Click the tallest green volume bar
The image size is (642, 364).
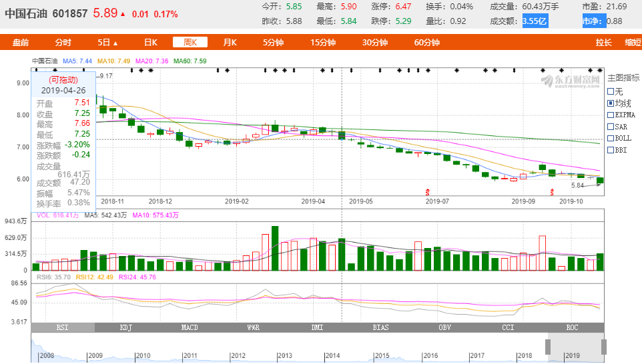pyautogui.click(x=275, y=248)
